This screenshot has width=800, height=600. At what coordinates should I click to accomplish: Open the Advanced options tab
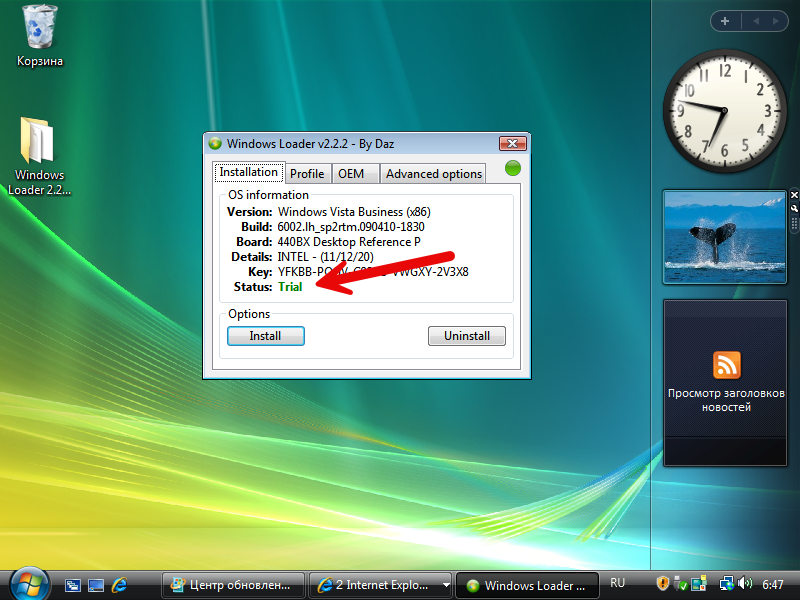pyautogui.click(x=434, y=174)
